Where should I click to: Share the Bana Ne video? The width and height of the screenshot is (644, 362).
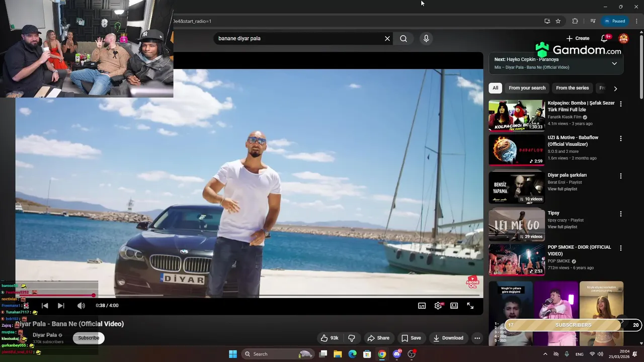click(x=378, y=338)
